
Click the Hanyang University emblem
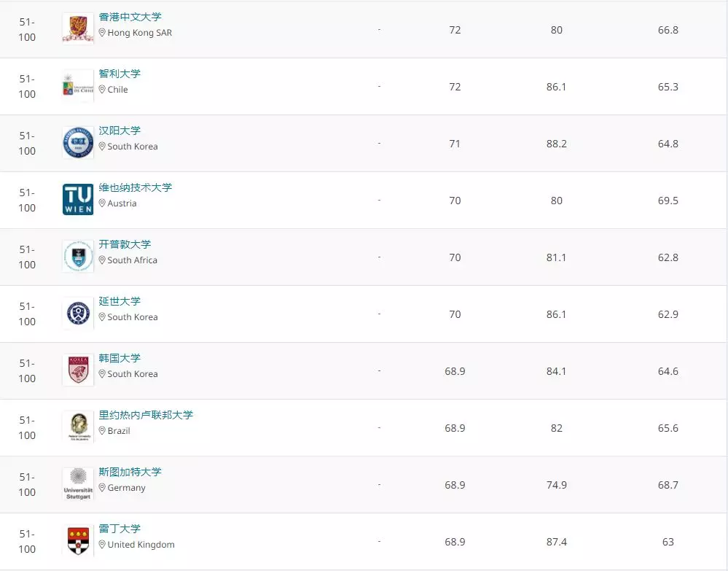(77, 142)
